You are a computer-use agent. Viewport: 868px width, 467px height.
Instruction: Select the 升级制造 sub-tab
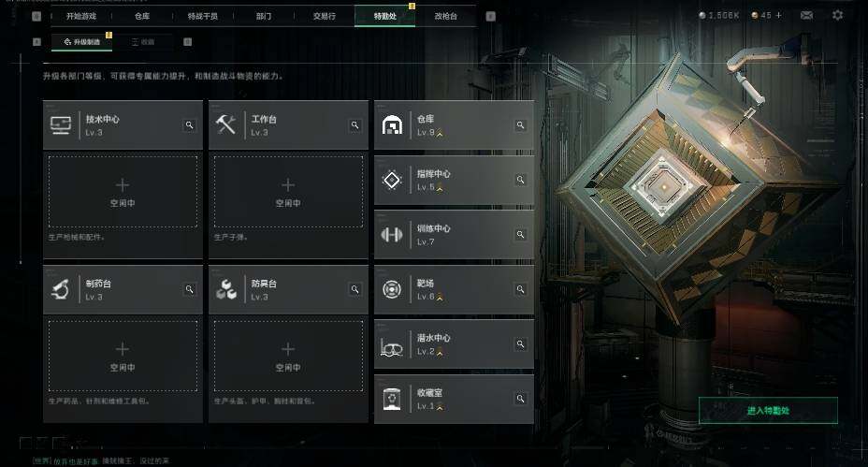[82, 41]
